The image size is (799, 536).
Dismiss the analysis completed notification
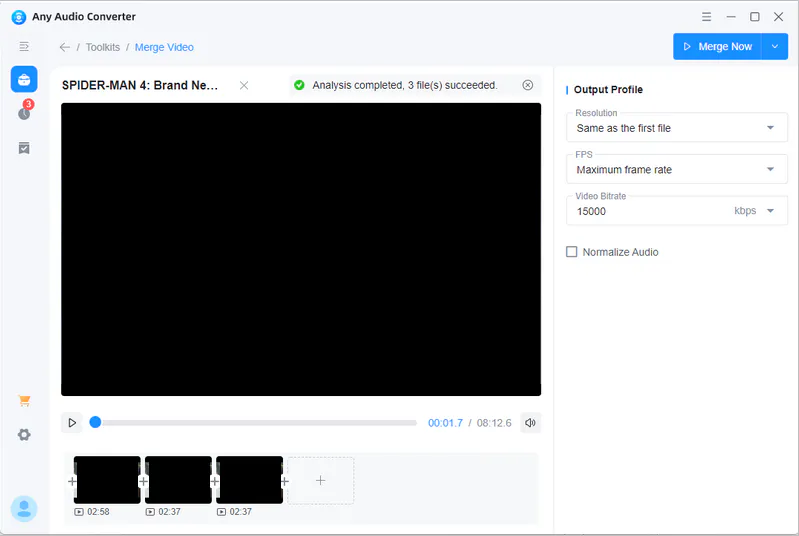point(528,85)
